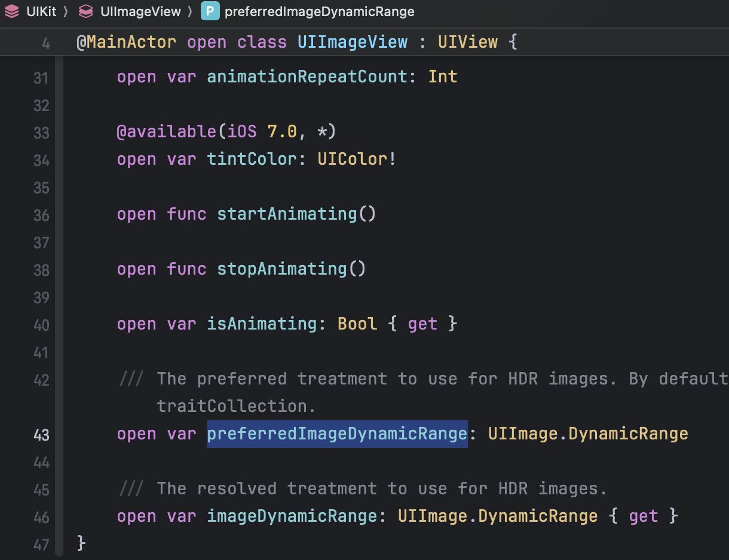Viewport: 729px width, 560px height.
Task: Expand preferredImageDynamicRange breadcrumb symbol list
Action: (x=319, y=11)
